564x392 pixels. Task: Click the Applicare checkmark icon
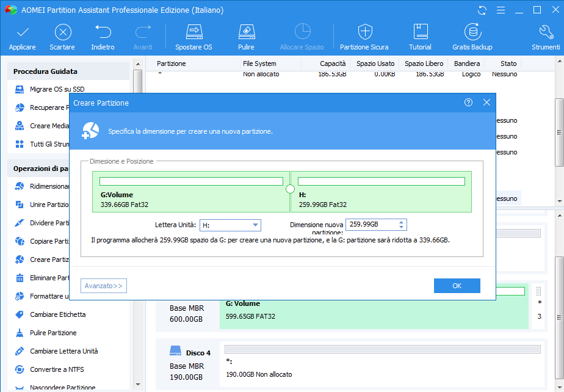pyautogui.click(x=22, y=32)
